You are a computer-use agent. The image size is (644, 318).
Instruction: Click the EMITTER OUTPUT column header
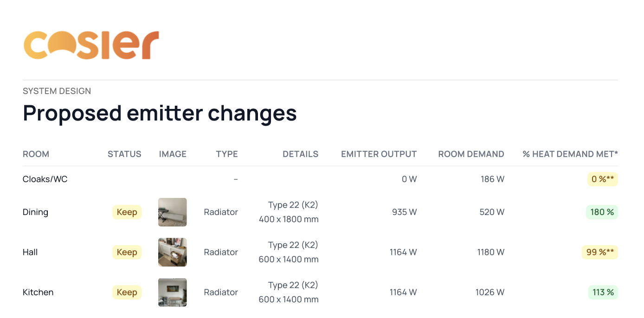(379, 154)
